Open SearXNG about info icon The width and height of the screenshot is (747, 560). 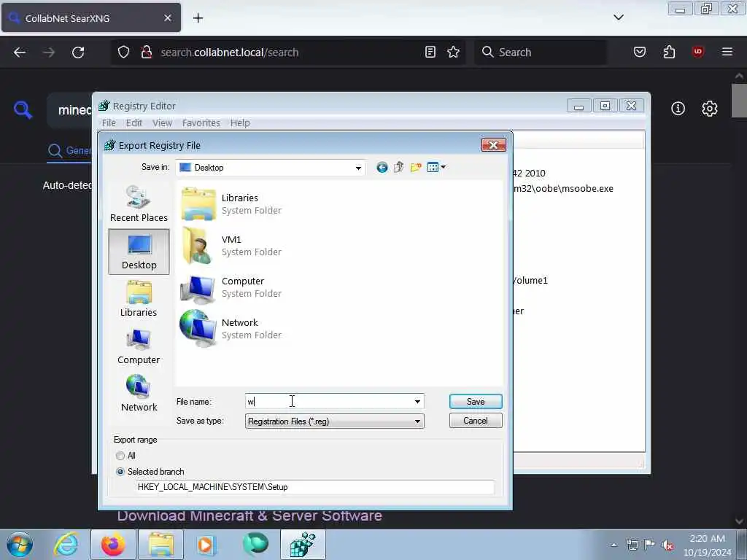click(x=678, y=109)
